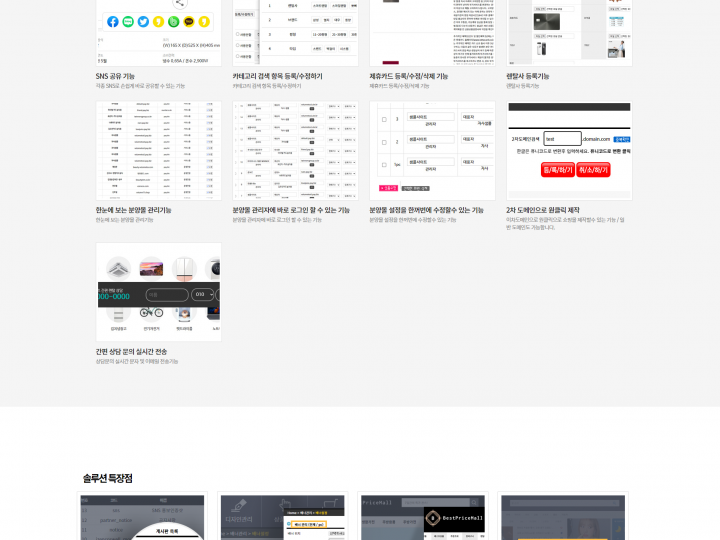Click the red 취소하기 button
The height and width of the screenshot is (540, 720).
593,170
